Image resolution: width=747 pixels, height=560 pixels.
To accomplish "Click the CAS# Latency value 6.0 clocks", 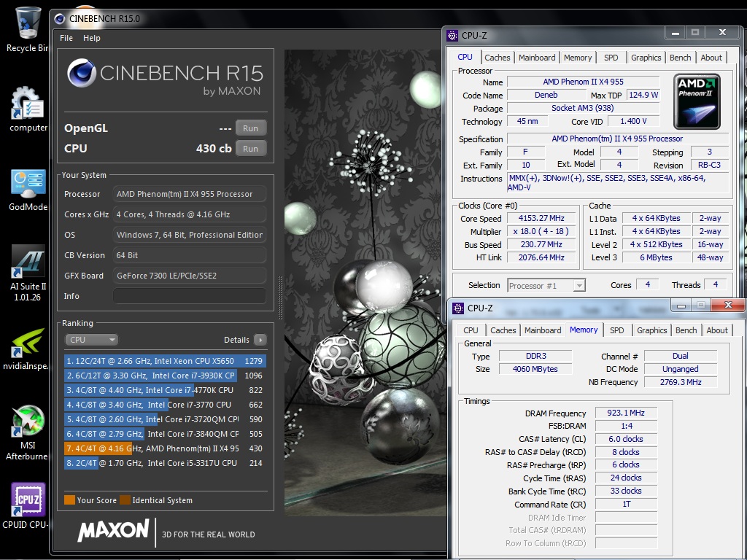I will (x=626, y=439).
